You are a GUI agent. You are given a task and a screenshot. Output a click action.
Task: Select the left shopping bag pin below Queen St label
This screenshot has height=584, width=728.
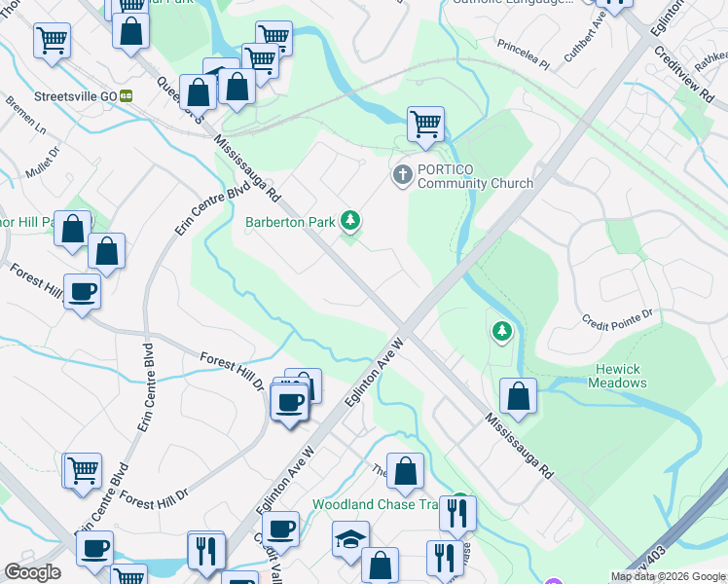(x=198, y=93)
